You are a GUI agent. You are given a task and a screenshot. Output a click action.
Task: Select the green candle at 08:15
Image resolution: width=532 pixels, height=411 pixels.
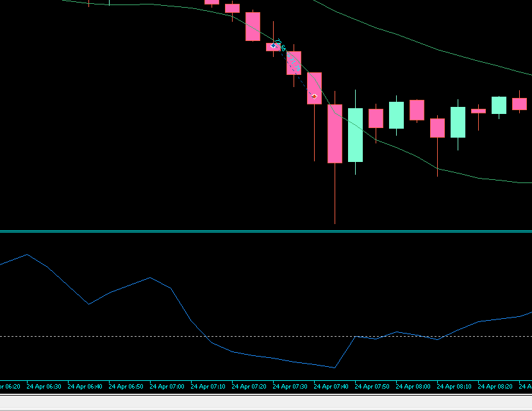[458, 122]
